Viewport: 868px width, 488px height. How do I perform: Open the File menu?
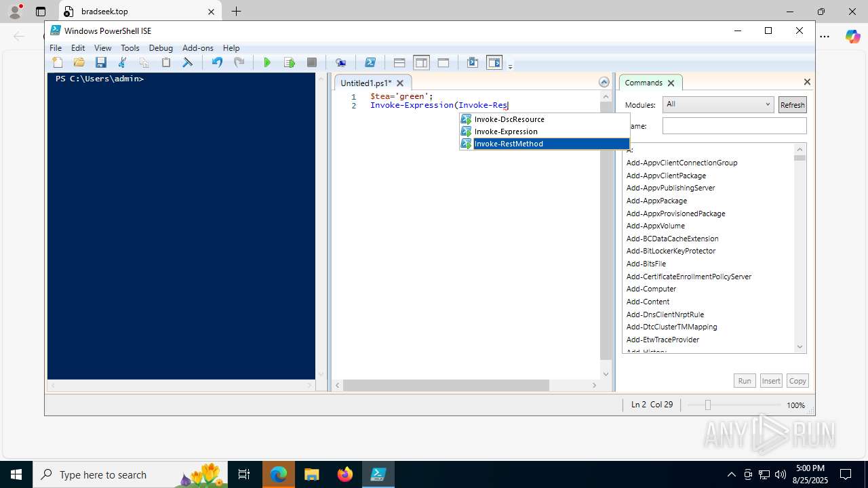click(x=56, y=48)
